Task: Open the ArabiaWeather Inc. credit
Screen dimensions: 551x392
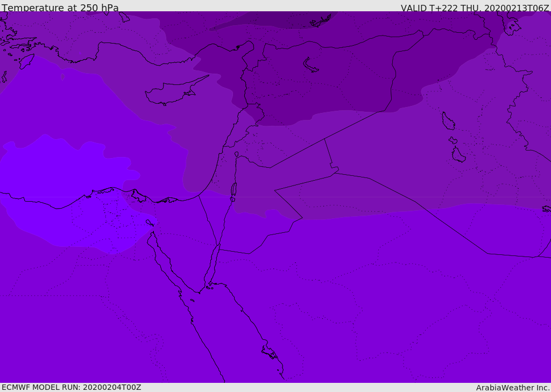Action: point(513,388)
